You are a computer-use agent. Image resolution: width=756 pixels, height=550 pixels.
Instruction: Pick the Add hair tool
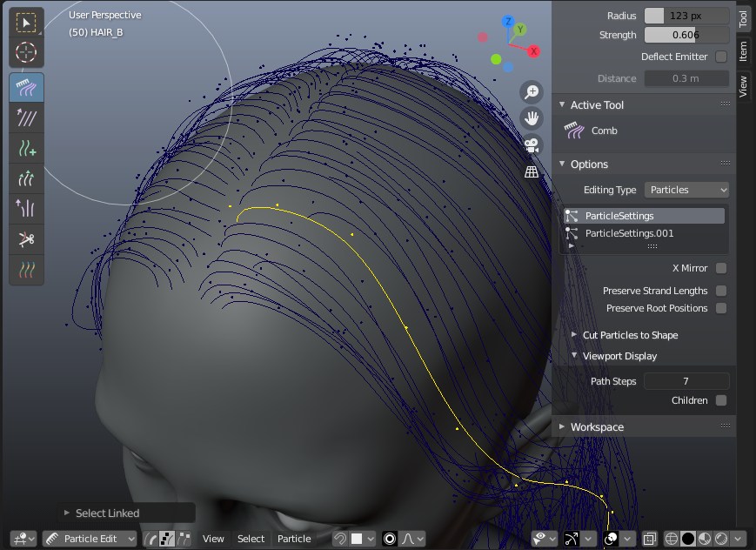[26, 148]
